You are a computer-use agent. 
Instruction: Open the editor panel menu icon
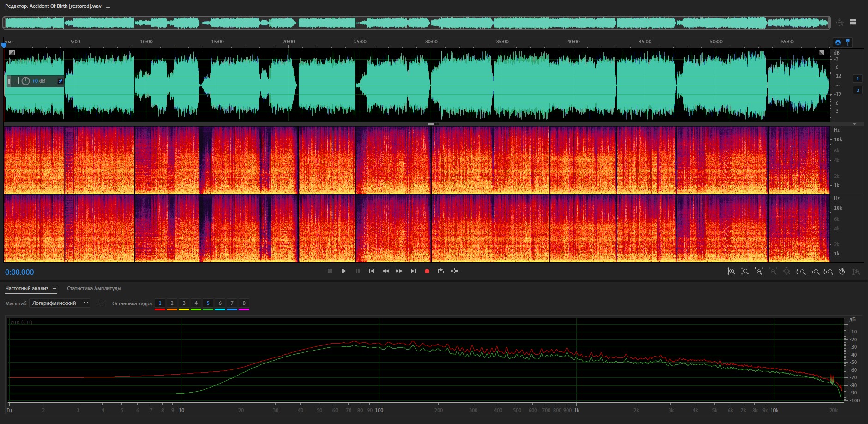point(108,6)
